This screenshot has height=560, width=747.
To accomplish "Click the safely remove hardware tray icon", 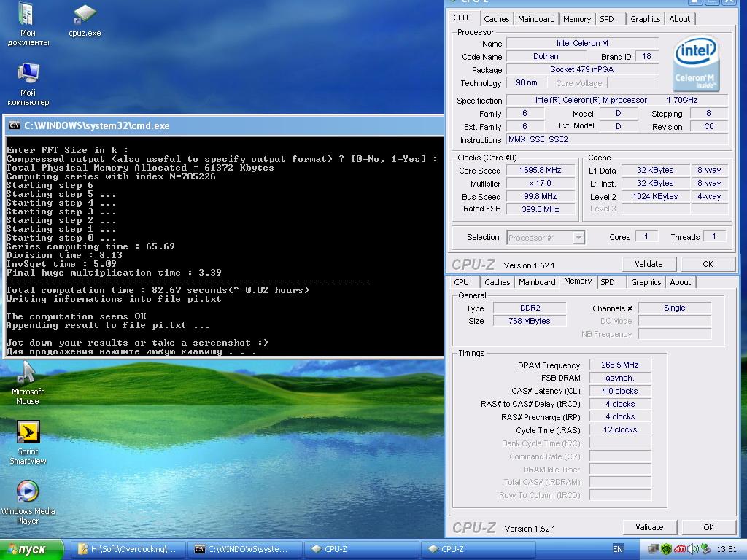I will (x=705, y=549).
